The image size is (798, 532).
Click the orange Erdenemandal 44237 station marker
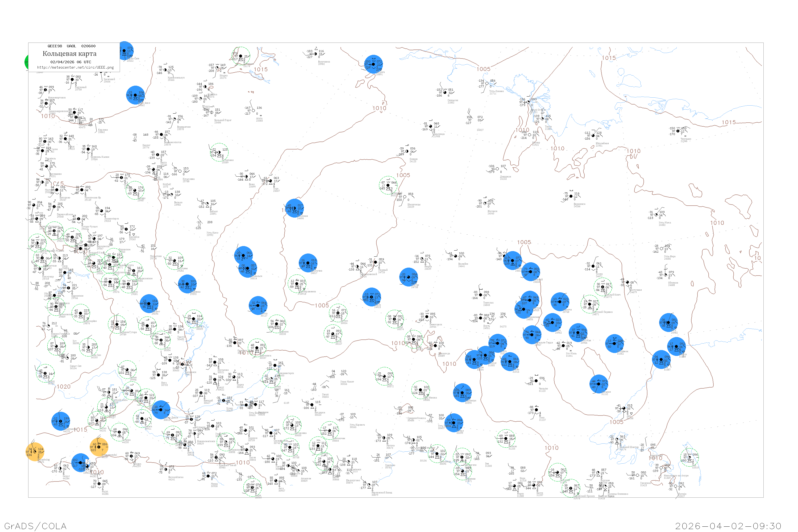[x=99, y=447]
